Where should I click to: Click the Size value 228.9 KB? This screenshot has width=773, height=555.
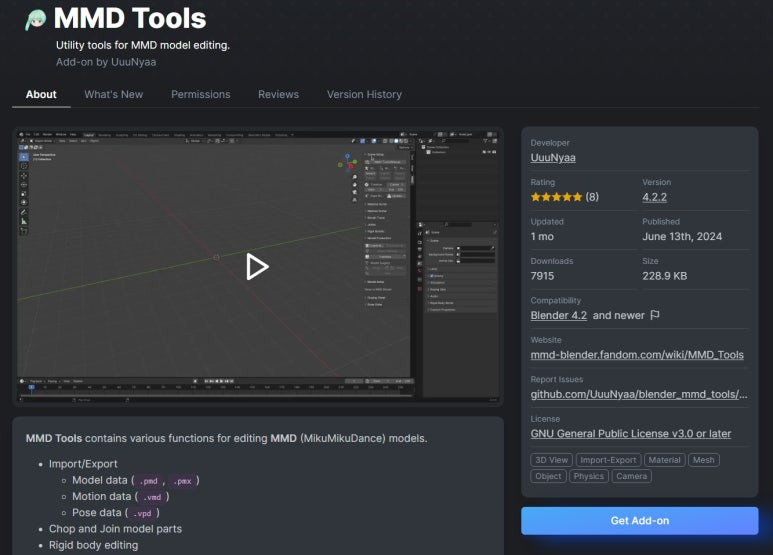665,276
